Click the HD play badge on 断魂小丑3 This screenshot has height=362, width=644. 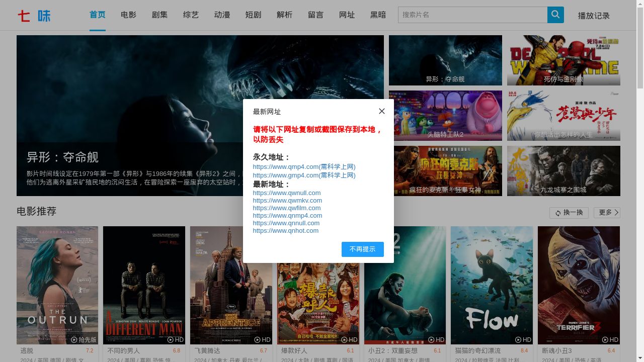coord(610,340)
